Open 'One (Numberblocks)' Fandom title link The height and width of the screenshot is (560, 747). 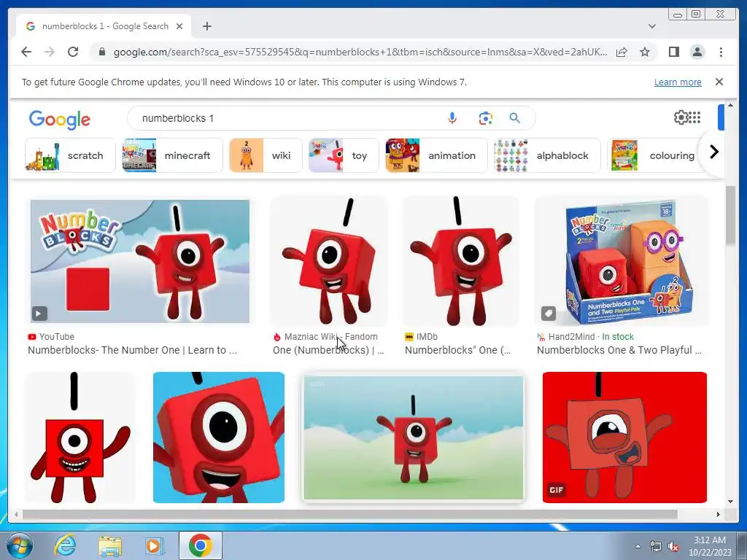328,350
